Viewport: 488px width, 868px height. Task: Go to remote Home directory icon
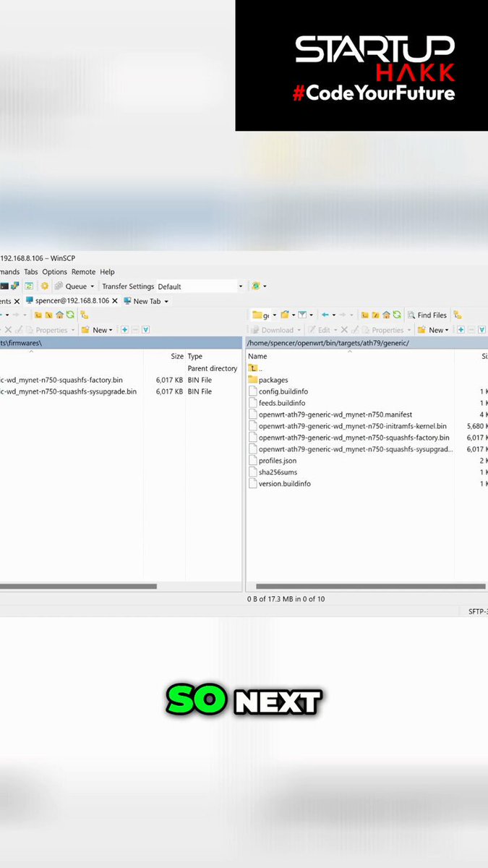pyautogui.click(x=387, y=315)
